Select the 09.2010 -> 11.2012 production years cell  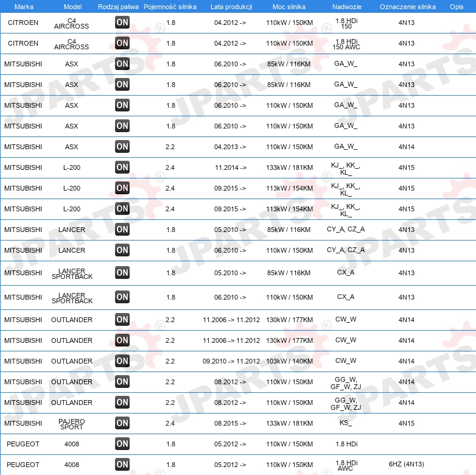[x=231, y=361]
